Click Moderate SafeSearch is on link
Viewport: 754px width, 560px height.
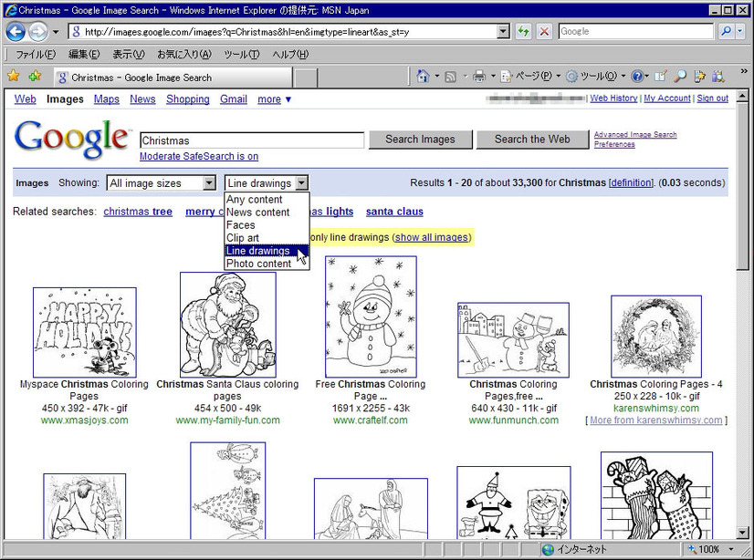tap(199, 156)
